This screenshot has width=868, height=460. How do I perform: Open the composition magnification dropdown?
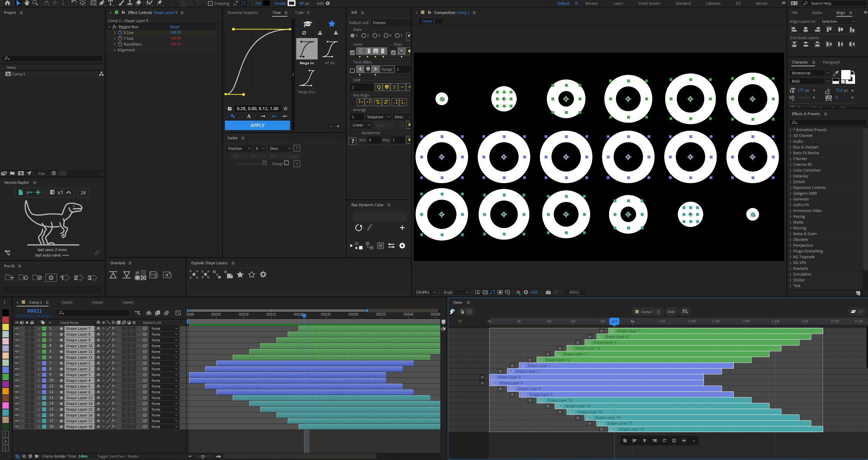[426, 292]
